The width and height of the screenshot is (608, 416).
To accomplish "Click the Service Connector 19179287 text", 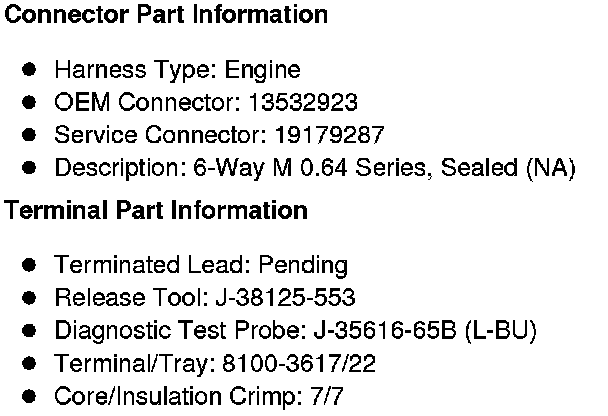I will pyautogui.click(x=219, y=135).
